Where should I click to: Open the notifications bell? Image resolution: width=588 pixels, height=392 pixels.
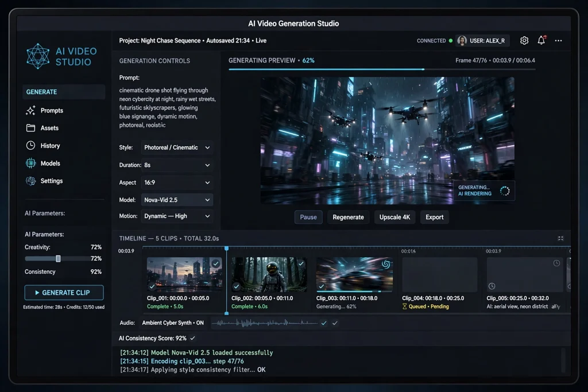[541, 40]
